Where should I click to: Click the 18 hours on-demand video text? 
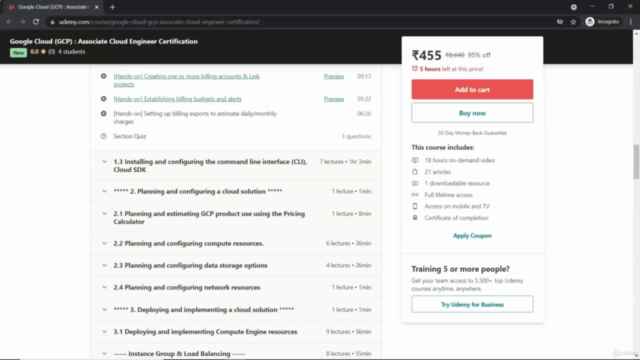pyautogui.click(x=460, y=160)
